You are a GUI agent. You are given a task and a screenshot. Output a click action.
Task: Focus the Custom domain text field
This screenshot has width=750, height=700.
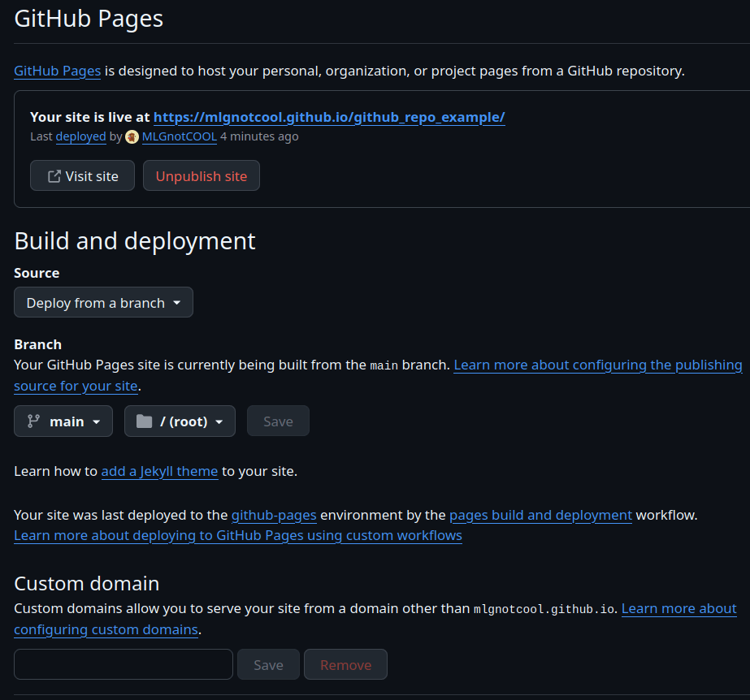[124, 664]
